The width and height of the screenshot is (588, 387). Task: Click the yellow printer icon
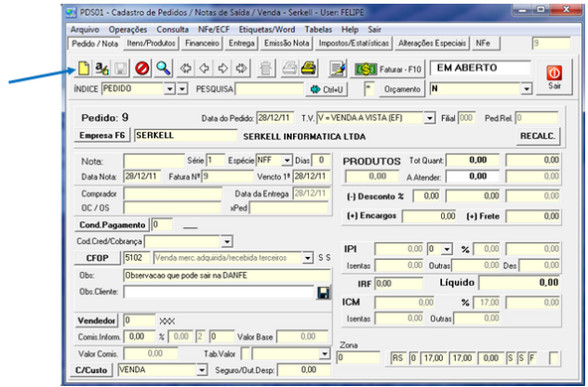click(x=309, y=68)
